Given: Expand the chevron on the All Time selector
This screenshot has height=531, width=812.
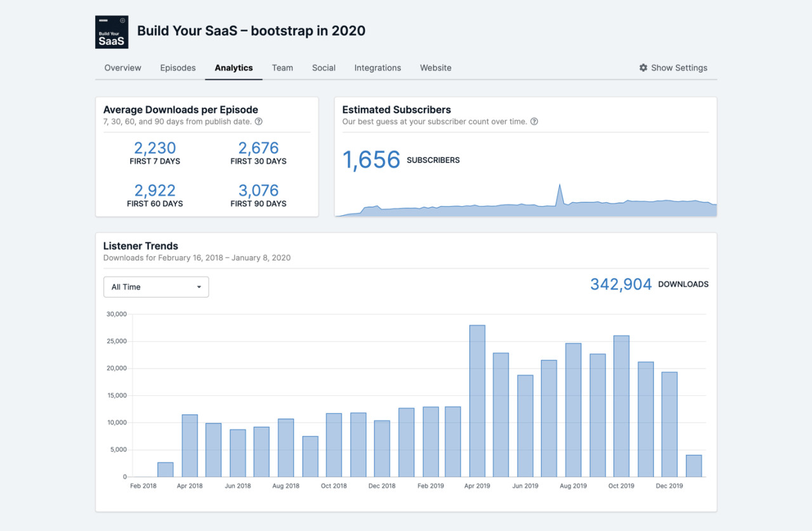Looking at the screenshot, I should coord(199,287).
